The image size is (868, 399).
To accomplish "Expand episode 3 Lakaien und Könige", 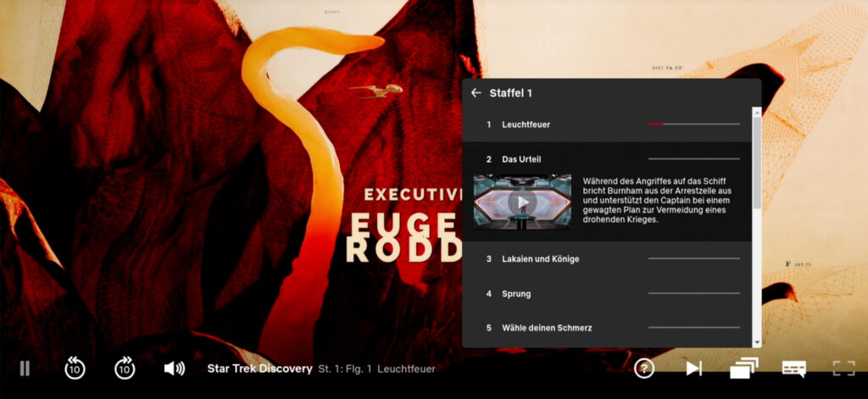I will (540, 259).
